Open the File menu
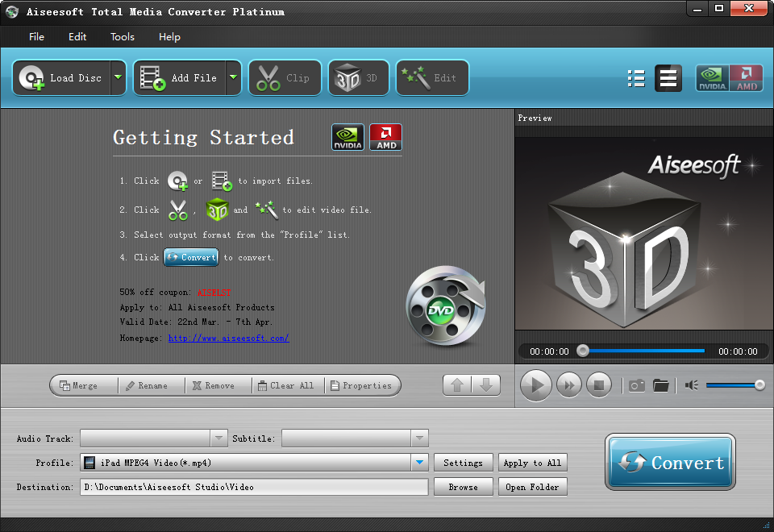Screen dimensions: 774x532 coord(36,37)
